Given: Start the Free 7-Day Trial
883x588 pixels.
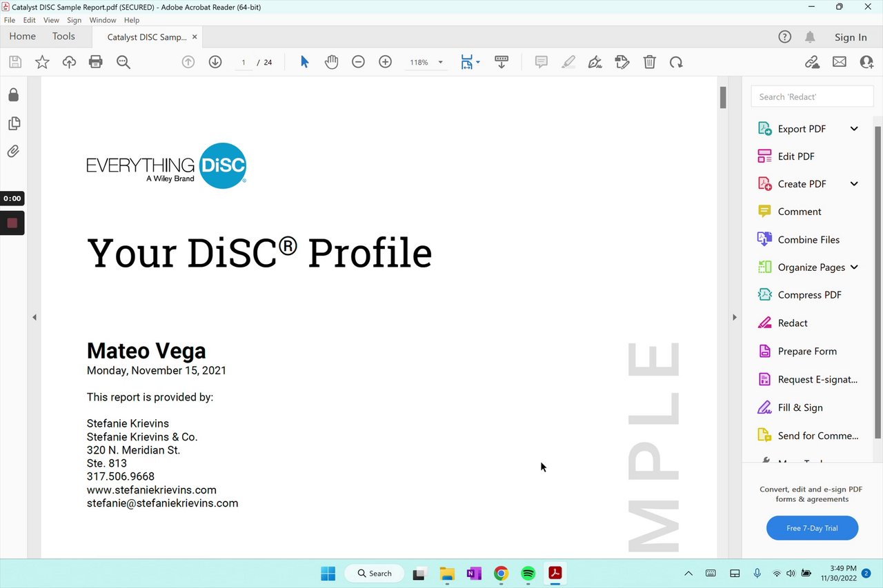Looking at the screenshot, I should pyautogui.click(x=812, y=528).
